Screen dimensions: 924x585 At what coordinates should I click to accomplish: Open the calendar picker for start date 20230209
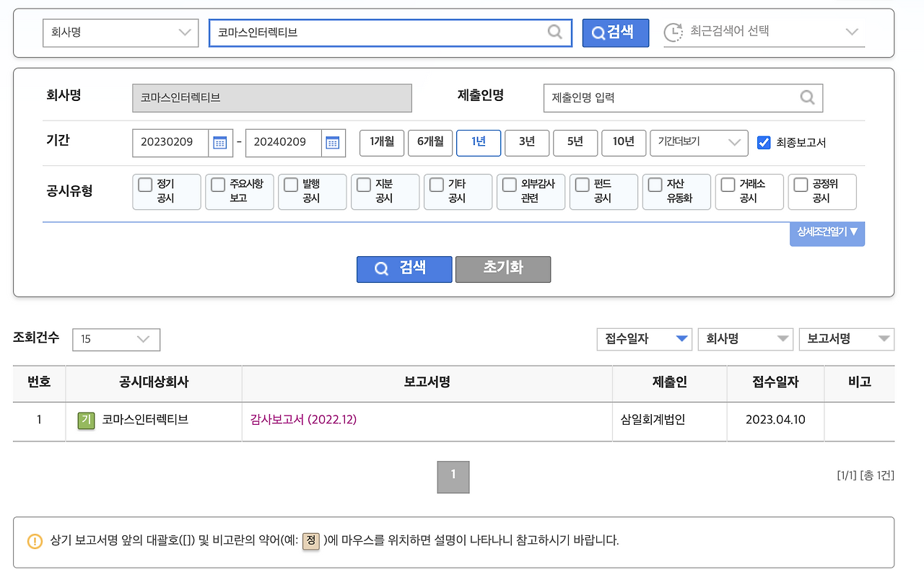click(219, 143)
